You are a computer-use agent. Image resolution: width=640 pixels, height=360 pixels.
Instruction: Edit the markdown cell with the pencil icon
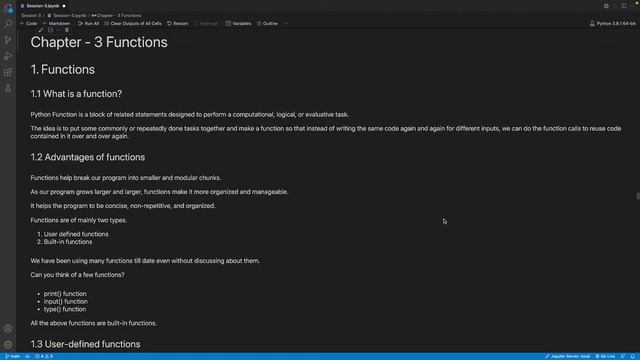coord(41,30)
